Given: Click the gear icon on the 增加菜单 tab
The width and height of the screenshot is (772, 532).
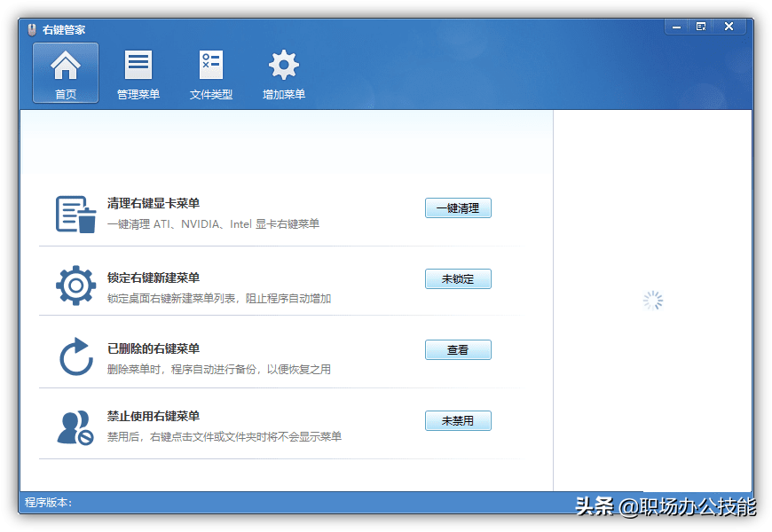Looking at the screenshot, I should [x=283, y=63].
